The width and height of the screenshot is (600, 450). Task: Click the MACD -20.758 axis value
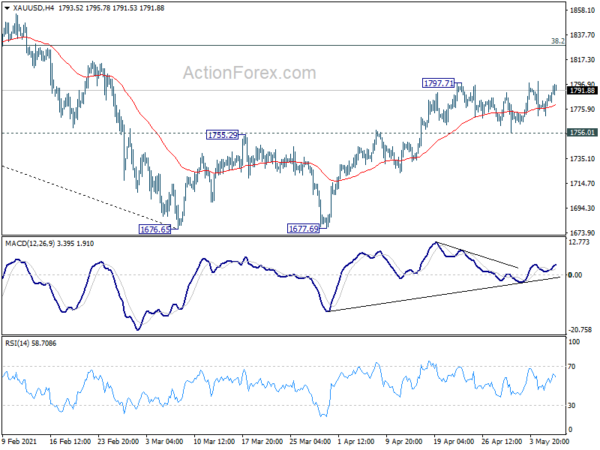coord(580,329)
